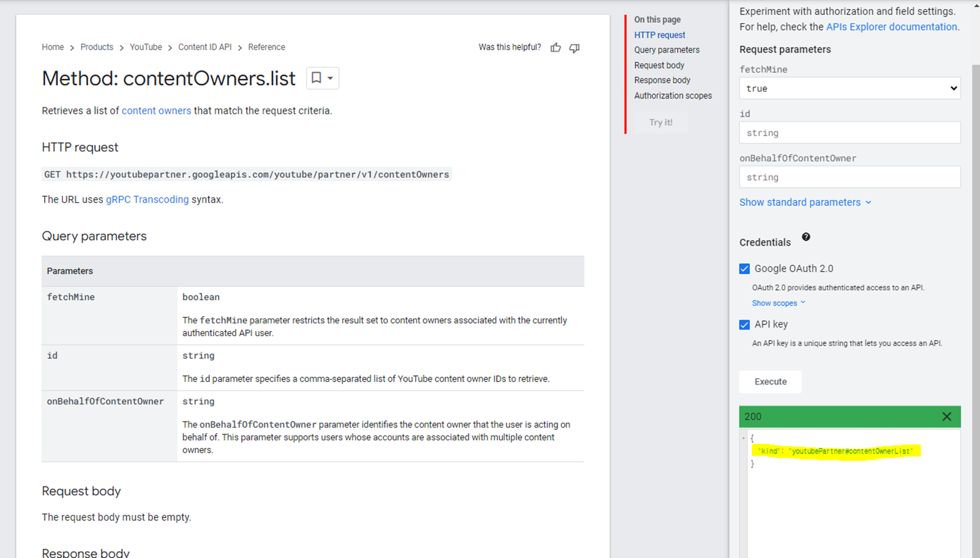
Task: Open the fetchMine true dropdown
Action: [x=850, y=88]
